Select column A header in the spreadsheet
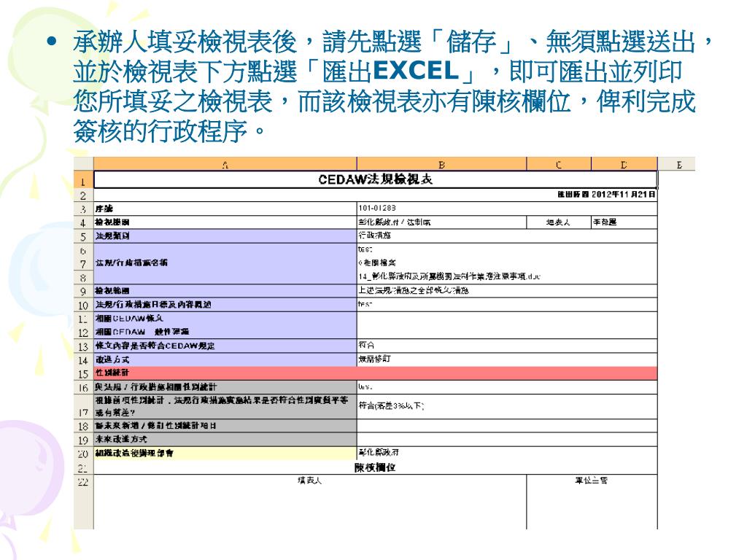Screen dimensions: 747x560 (225, 164)
